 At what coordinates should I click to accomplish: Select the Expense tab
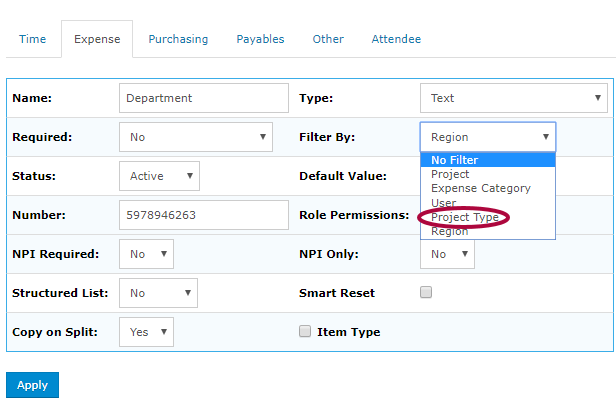pyautogui.click(x=97, y=39)
